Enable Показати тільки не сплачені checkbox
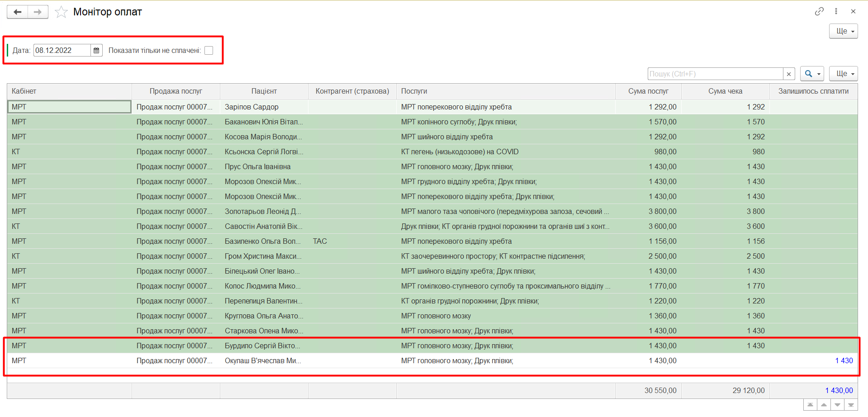Image resolution: width=868 pixels, height=417 pixels. [209, 51]
